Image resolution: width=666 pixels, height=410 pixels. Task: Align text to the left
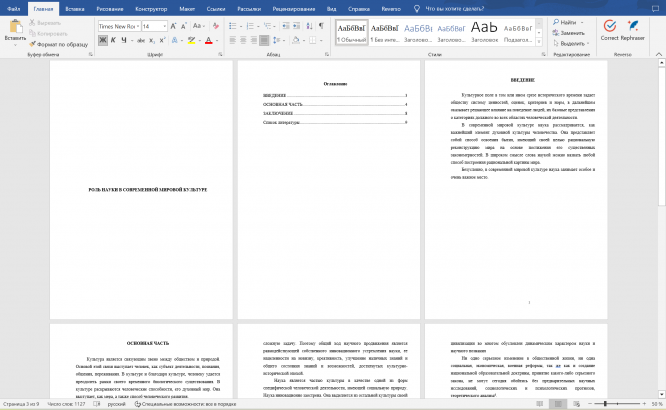pos(233,40)
